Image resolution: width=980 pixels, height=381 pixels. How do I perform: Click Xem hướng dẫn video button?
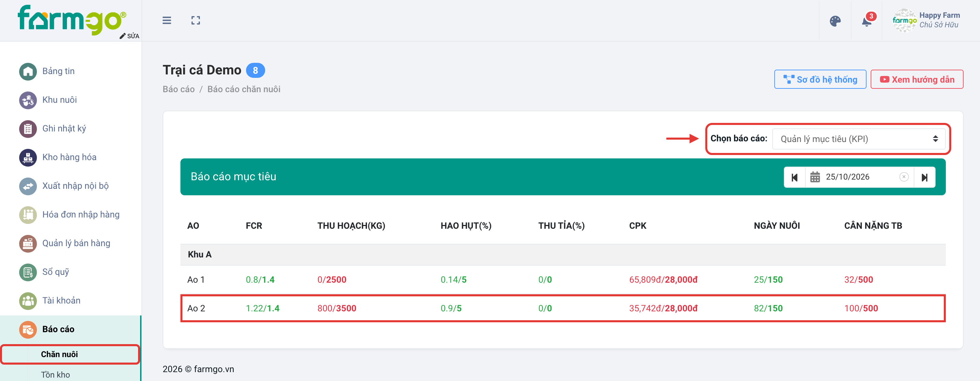pos(917,80)
